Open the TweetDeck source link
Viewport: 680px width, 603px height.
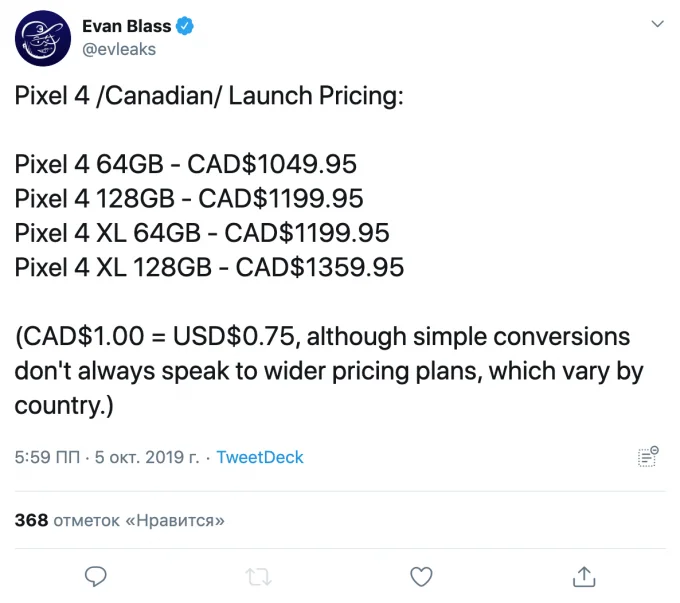tap(260, 457)
